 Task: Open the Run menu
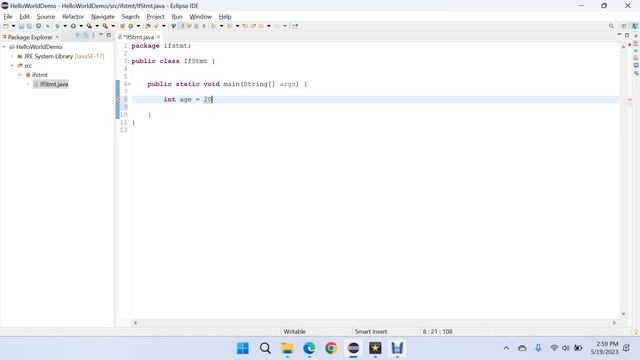177,17
